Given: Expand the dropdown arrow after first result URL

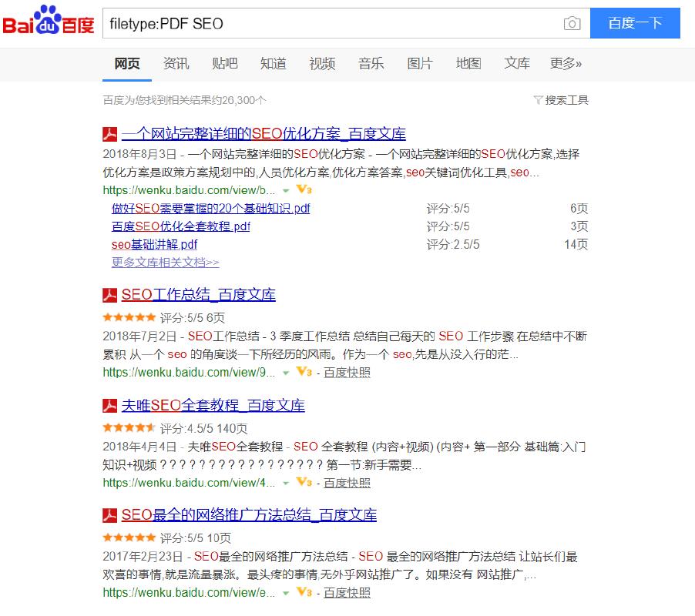Looking at the screenshot, I should coord(284,190).
